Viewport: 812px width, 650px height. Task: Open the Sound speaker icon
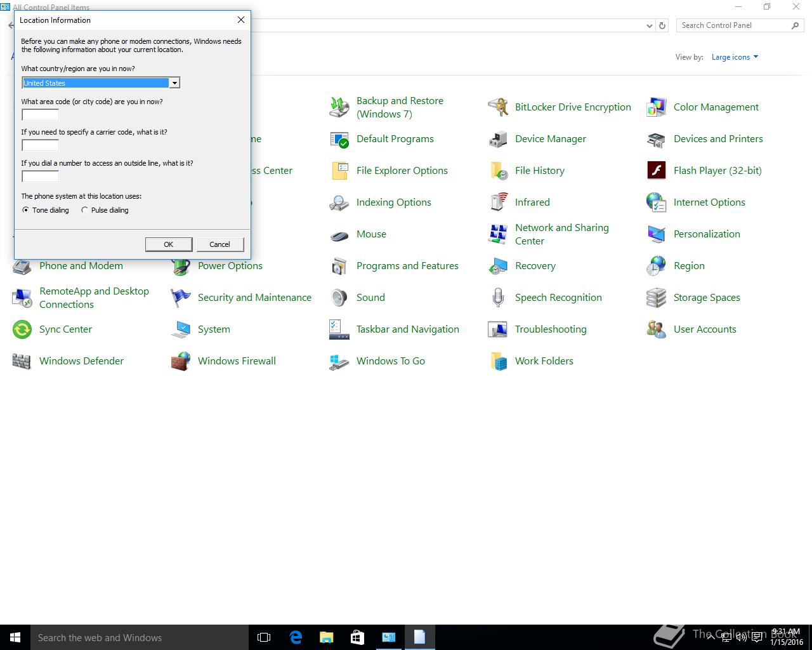tap(339, 298)
